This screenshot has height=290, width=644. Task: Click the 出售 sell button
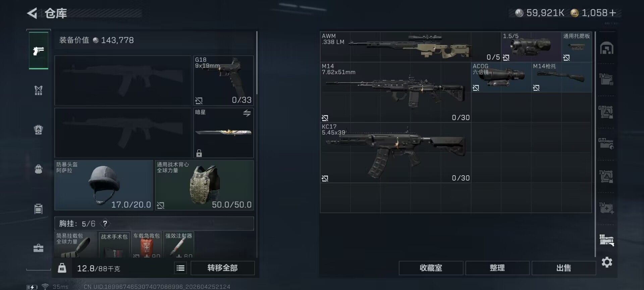coord(563,268)
